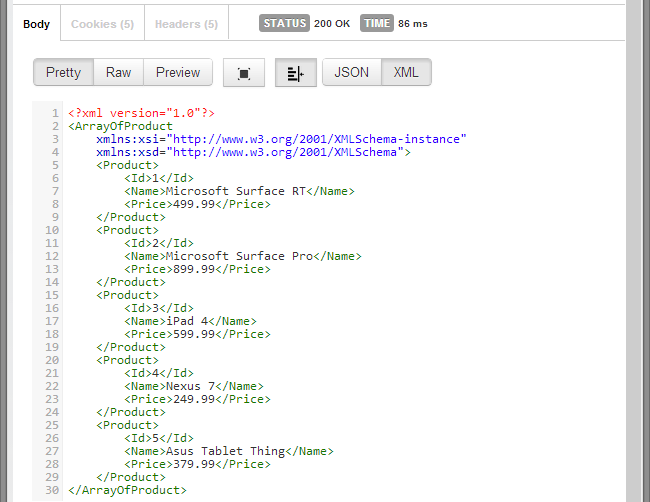The height and width of the screenshot is (502, 650).
Task: Click the Price 249.99 line
Action: coord(197,399)
